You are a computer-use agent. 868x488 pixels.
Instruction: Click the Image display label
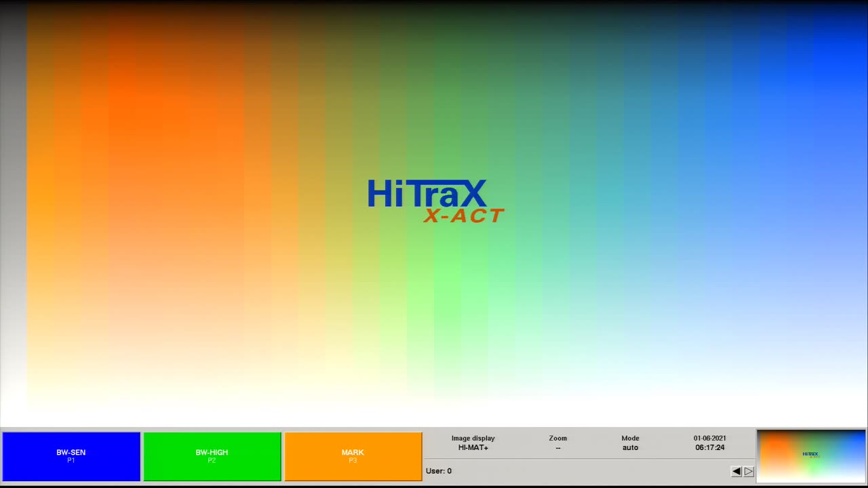(x=473, y=438)
